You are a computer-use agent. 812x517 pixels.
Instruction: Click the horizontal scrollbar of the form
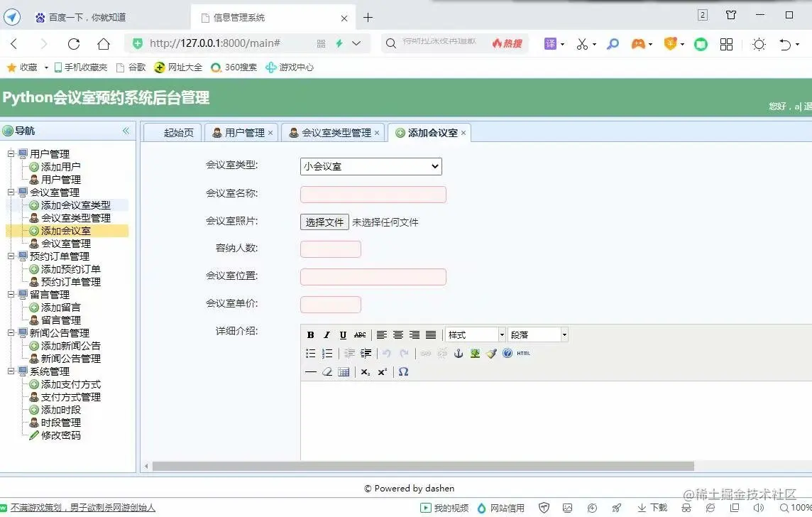[423, 467]
